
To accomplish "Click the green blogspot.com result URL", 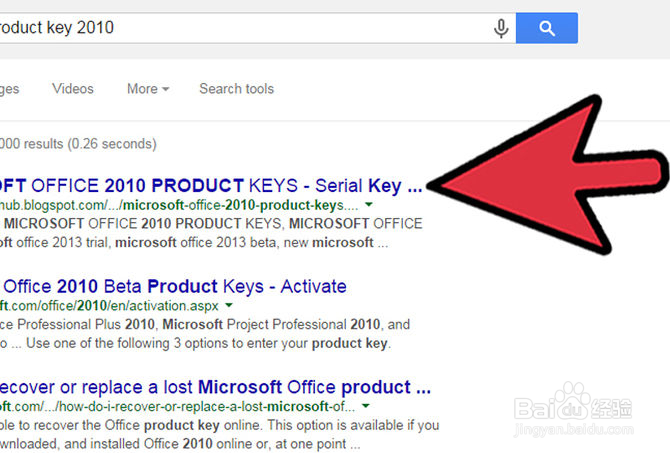I will coord(180,205).
